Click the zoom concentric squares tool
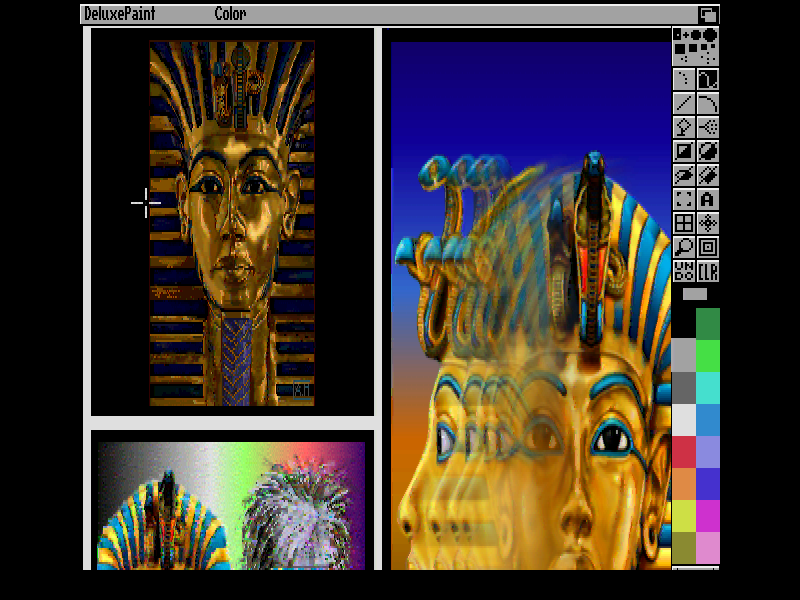This screenshot has height=600, width=800. tap(708, 247)
